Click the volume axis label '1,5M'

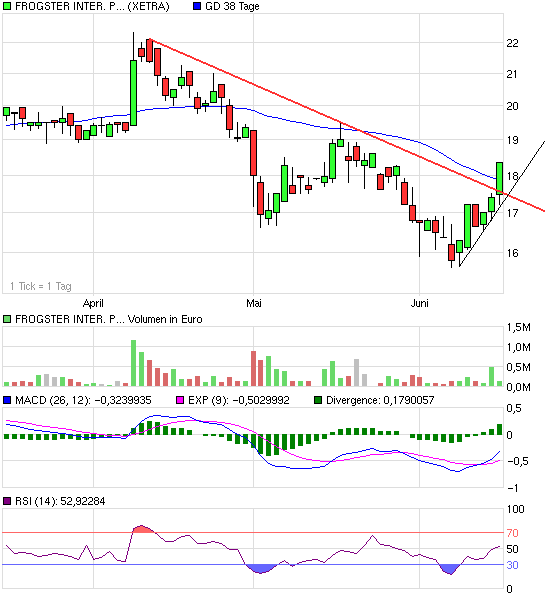tap(518, 327)
